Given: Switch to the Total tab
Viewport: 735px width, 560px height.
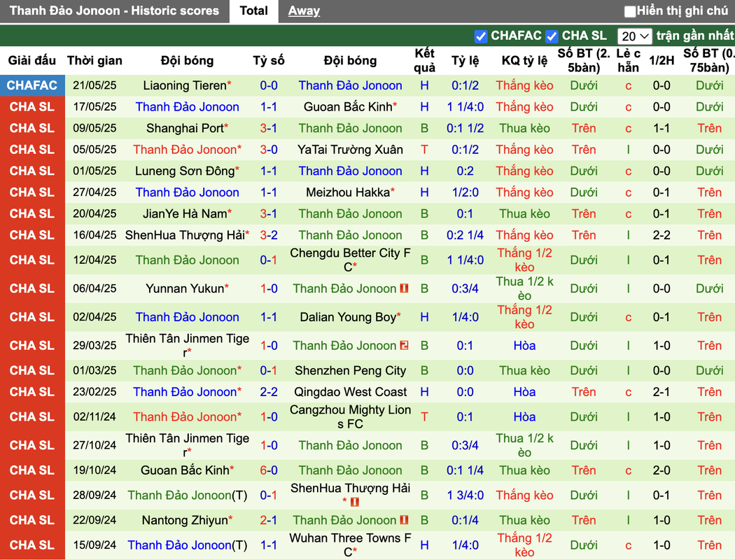Looking at the screenshot, I should pyautogui.click(x=253, y=10).
